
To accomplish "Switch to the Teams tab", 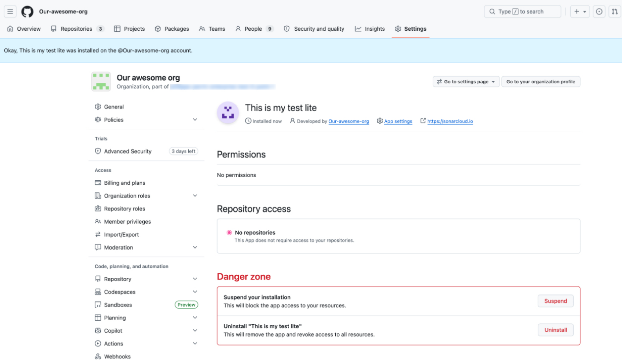I will (212, 29).
